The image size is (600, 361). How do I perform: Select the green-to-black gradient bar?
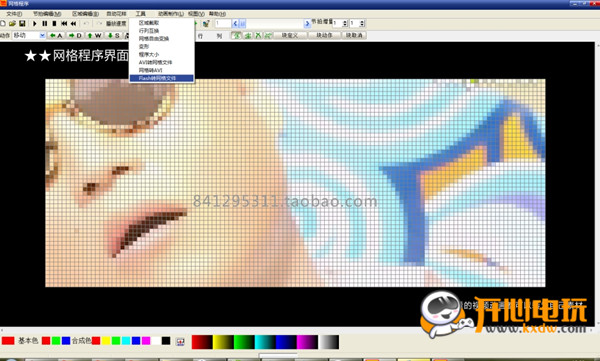[x=244, y=342]
